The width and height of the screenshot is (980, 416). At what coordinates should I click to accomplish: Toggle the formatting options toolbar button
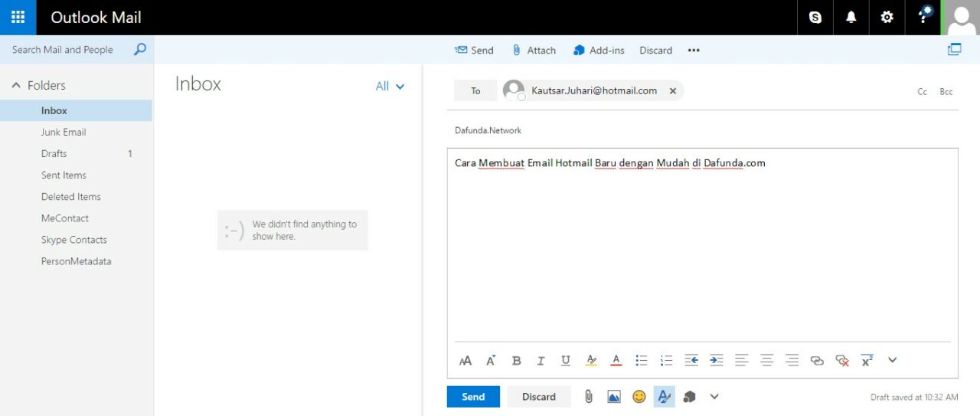[x=664, y=397]
